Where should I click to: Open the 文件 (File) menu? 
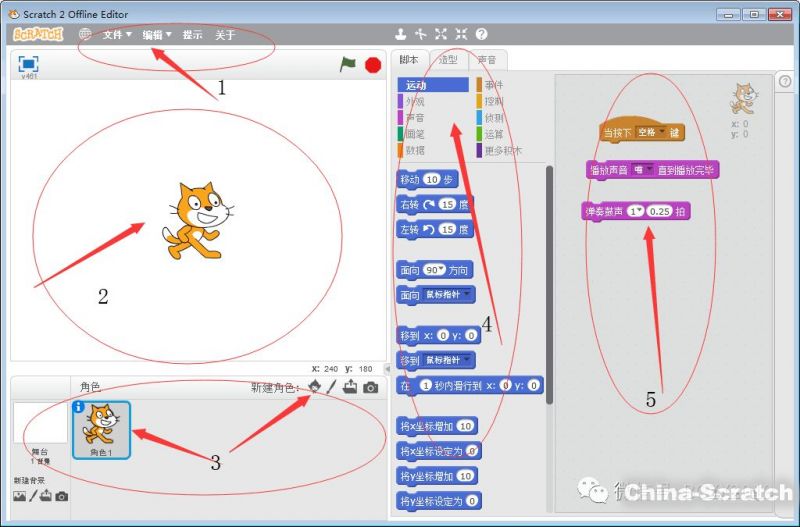point(117,34)
